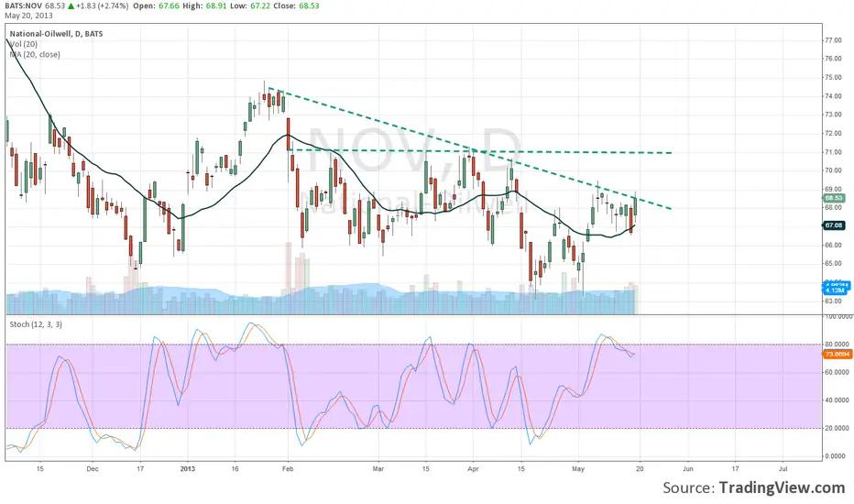The height and width of the screenshot is (504, 854).
Task: Click the green 68.53 last price tag
Action: (x=834, y=198)
